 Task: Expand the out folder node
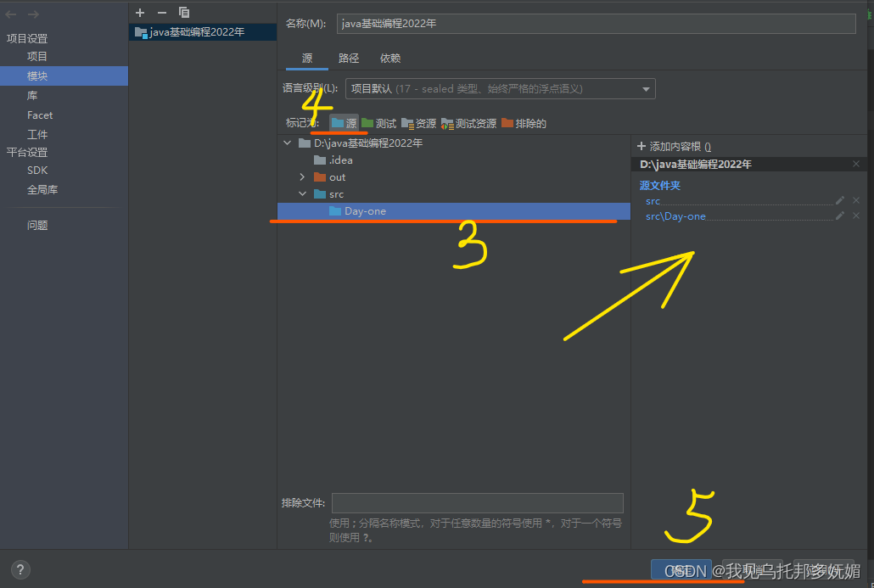(302, 177)
